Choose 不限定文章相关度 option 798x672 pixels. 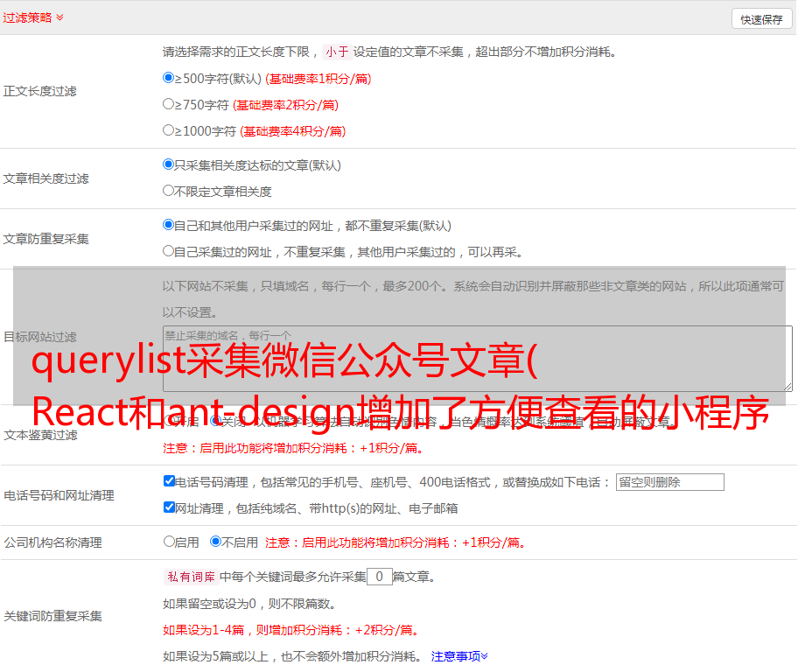point(169,191)
